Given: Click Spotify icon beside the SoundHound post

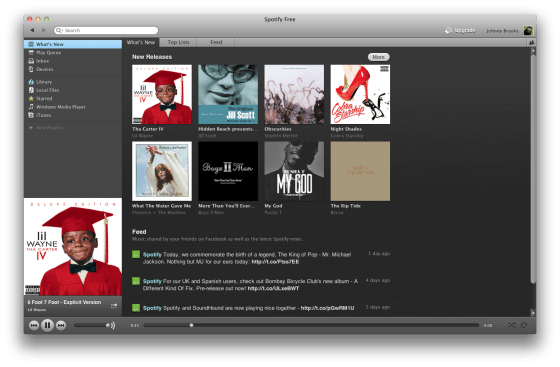Looking at the screenshot, I should coord(136,308).
